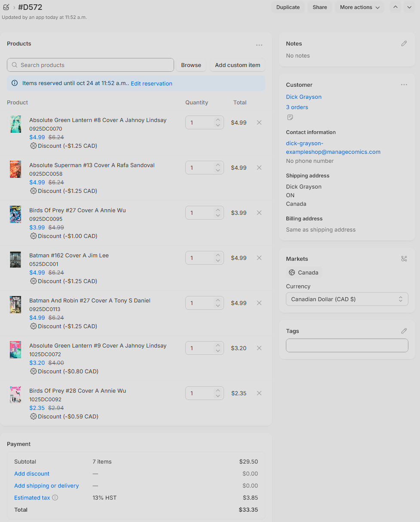Image resolution: width=420 pixels, height=522 pixels.
Task: Adjust quantity stepper for Batman #162
Action: pyautogui.click(x=218, y=258)
